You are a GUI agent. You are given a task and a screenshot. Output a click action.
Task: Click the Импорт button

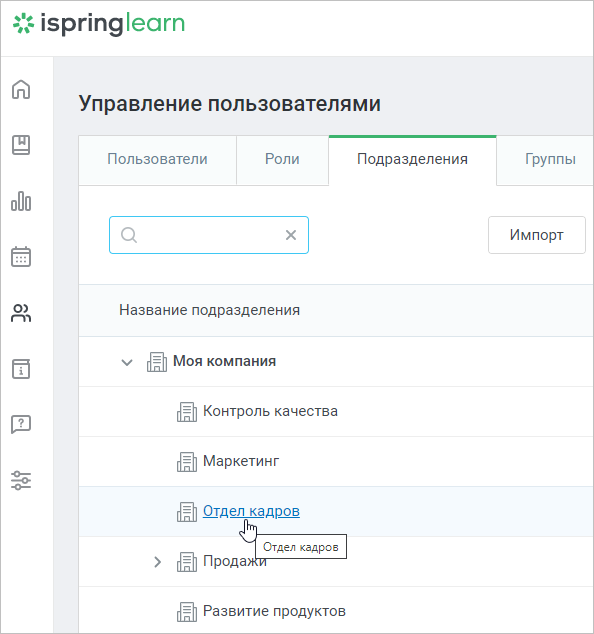point(537,235)
